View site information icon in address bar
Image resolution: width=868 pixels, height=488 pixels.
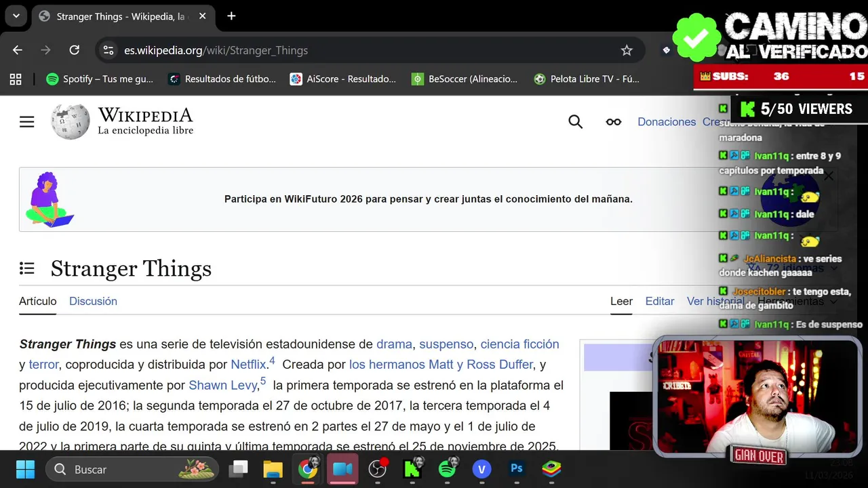click(x=108, y=50)
